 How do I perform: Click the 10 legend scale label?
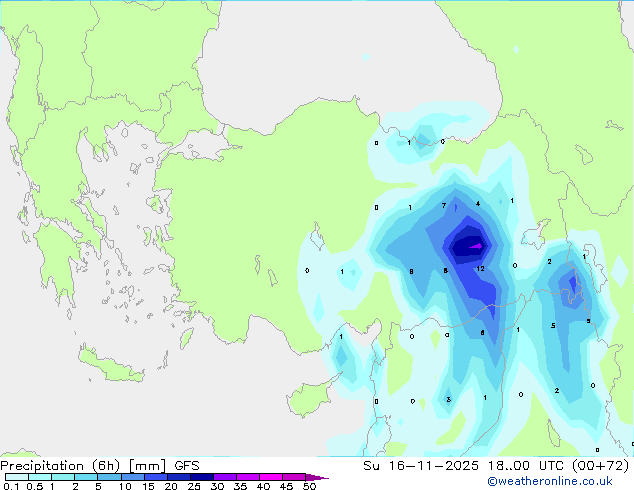(125, 486)
